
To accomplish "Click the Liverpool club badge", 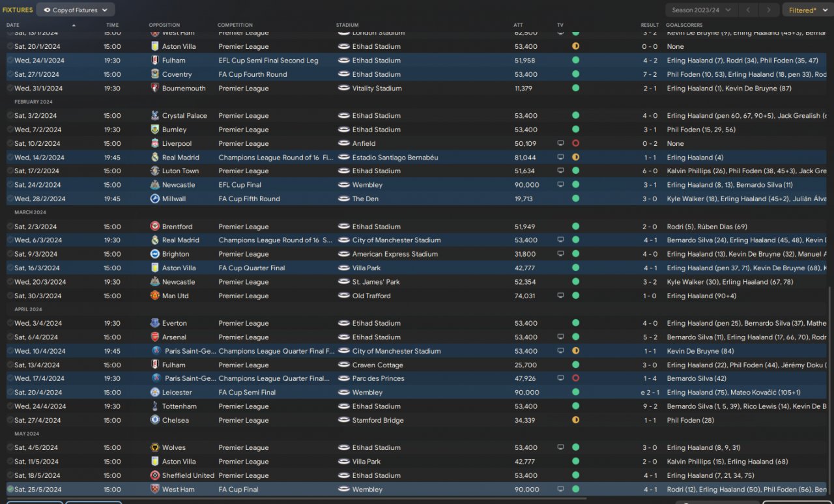I will (x=154, y=143).
